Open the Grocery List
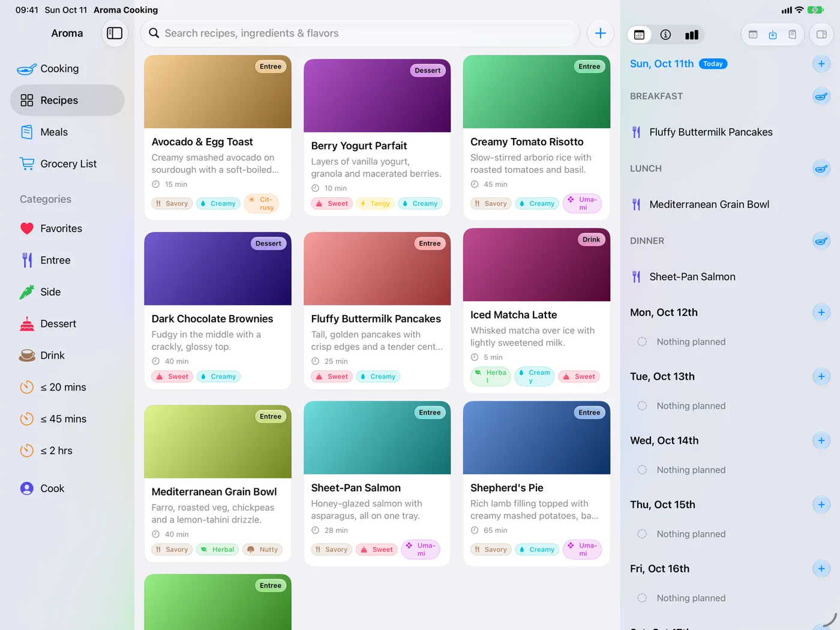The width and height of the screenshot is (840, 630). click(x=67, y=164)
